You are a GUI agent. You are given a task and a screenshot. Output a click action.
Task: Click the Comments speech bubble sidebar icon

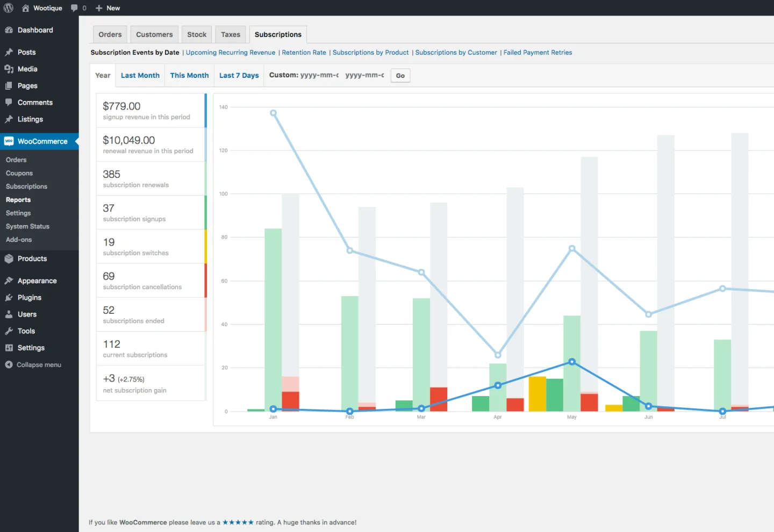[x=9, y=102]
